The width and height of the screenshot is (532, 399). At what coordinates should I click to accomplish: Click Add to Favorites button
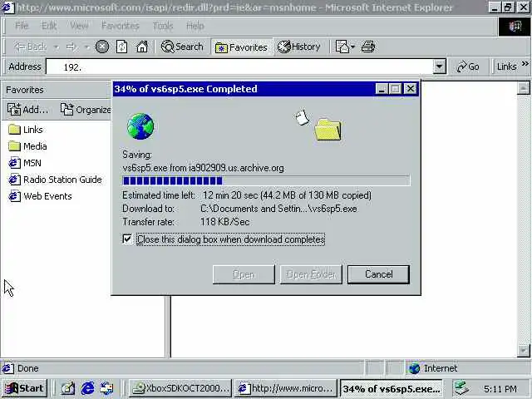27,109
